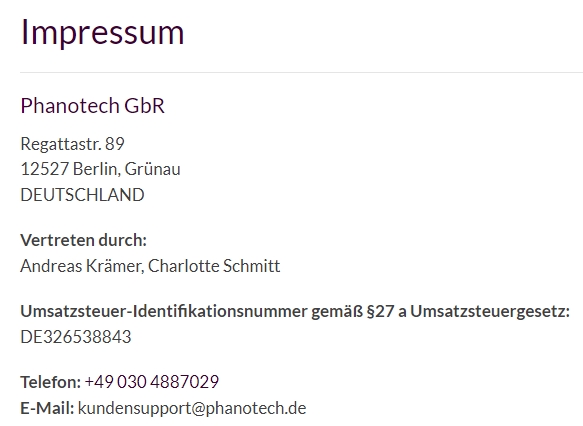Click the Umsatzsteuer-Identifikationsnummer bold word
583x426 pixels.
(x=164, y=311)
